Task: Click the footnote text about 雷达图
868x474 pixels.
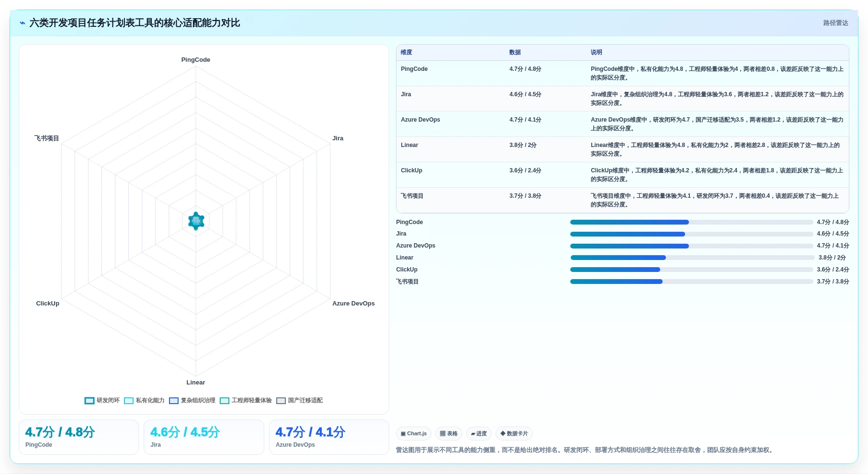Action: pyautogui.click(x=585, y=450)
